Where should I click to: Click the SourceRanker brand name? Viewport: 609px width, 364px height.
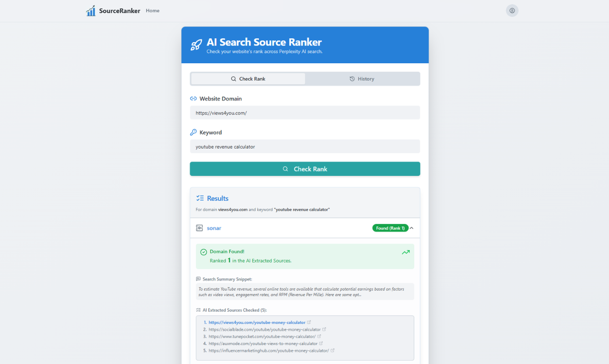pyautogui.click(x=120, y=11)
